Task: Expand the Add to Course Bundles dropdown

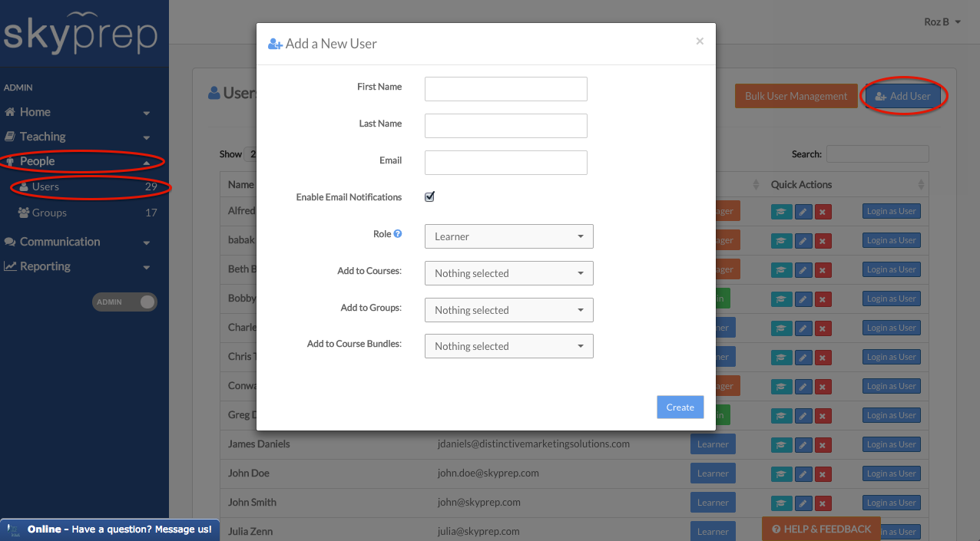Action: (508, 346)
